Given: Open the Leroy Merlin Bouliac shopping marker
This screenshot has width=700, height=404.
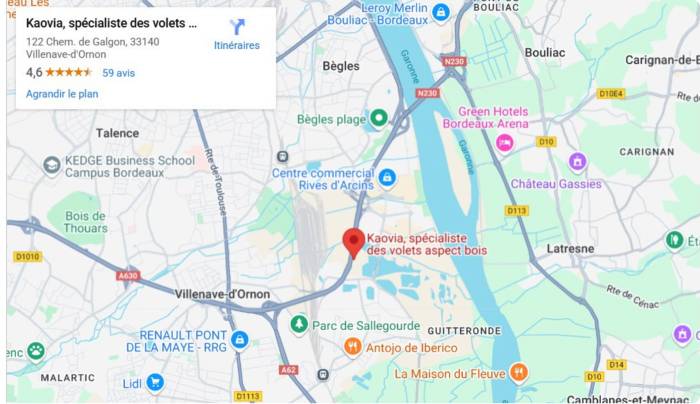Looking at the screenshot, I should (x=441, y=12).
